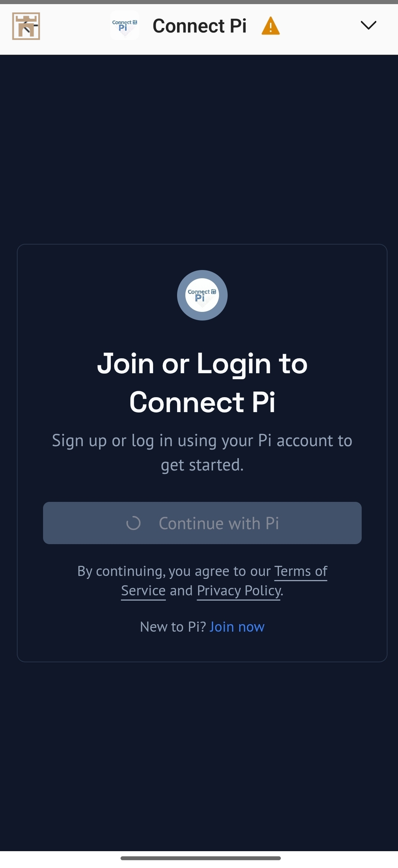Click the New to Pi? text
This screenshot has height=868, width=398.
pyautogui.click(x=173, y=627)
